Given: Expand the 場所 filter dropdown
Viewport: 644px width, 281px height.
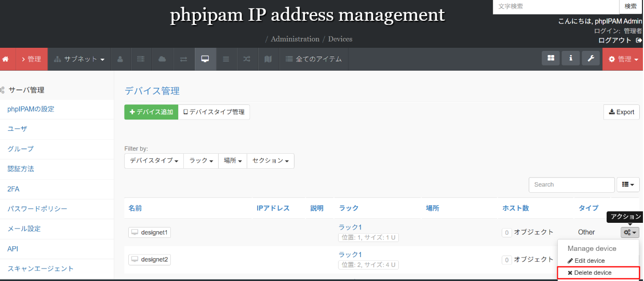Looking at the screenshot, I should click(233, 161).
